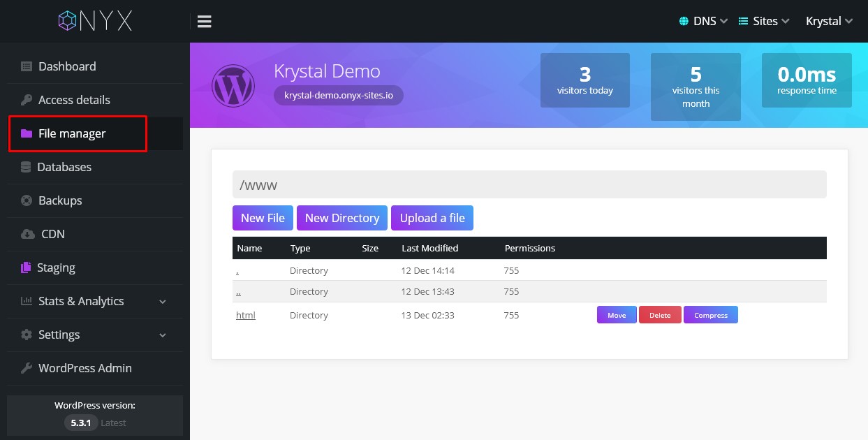Screen dimensions: 868x440
Task: Click the Backups lifebuoy icon
Action: coord(27,200)
